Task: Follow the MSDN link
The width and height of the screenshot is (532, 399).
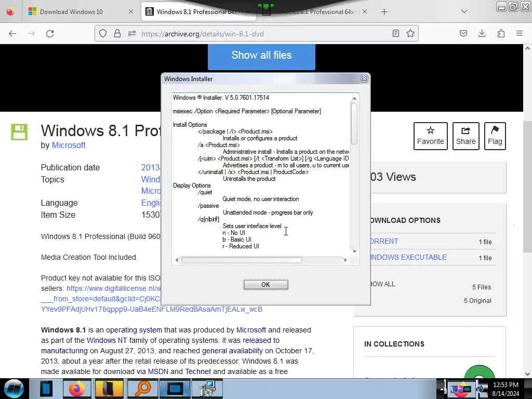Action: click(158, 371)
